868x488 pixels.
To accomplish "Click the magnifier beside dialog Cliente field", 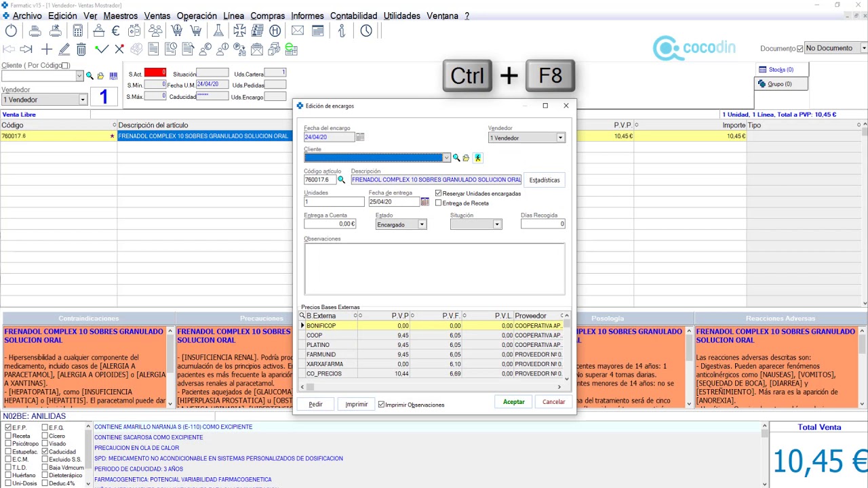I will pos(456,158).
